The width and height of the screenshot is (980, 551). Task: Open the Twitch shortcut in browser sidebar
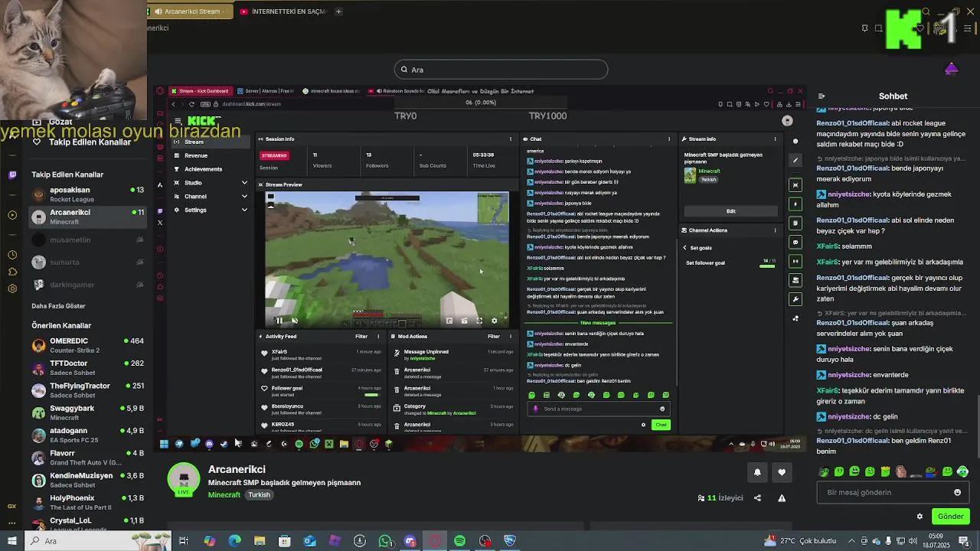12,175
